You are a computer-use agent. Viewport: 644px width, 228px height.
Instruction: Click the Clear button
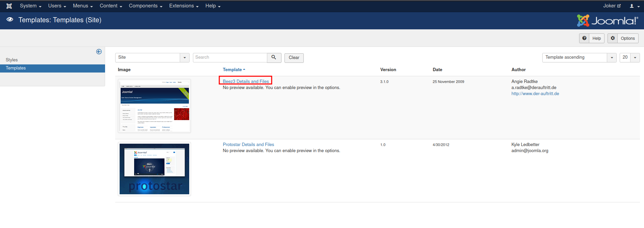click(x=294, y=58)
